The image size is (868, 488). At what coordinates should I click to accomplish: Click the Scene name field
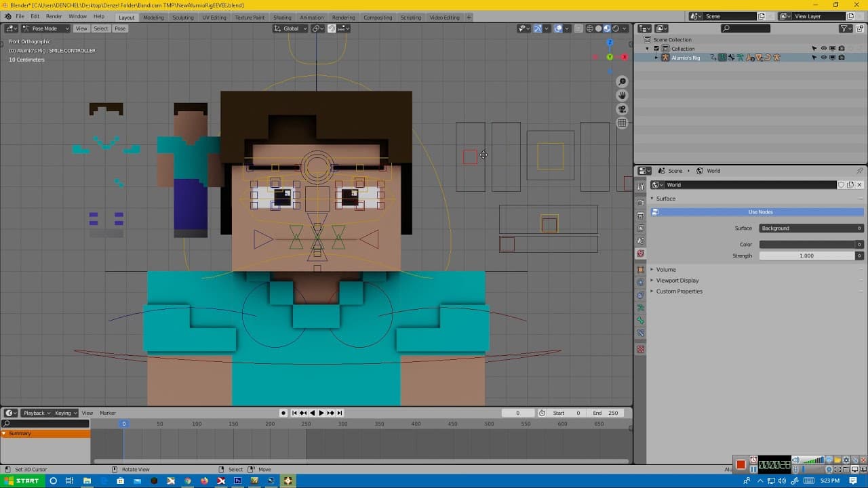[730, 16]
